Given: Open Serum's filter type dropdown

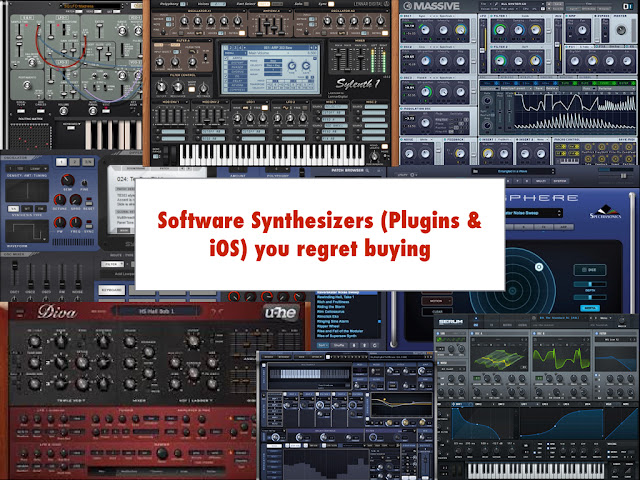Looking at the screenshot, I should pyautogui.click(x=615, y=340).
